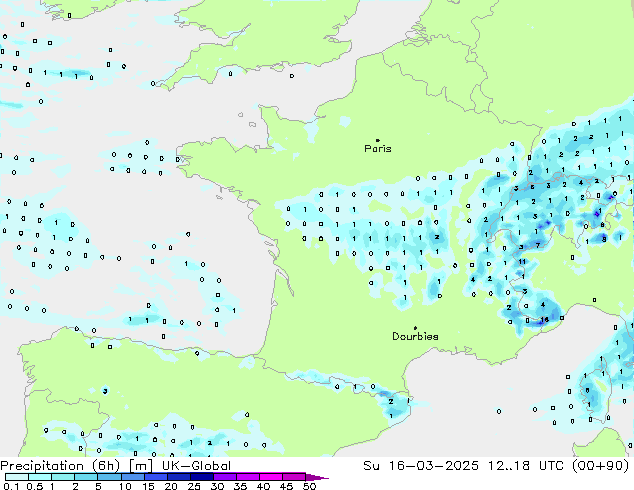Click the Paris city label
634x490 pixels.
[x=378, y=149]
